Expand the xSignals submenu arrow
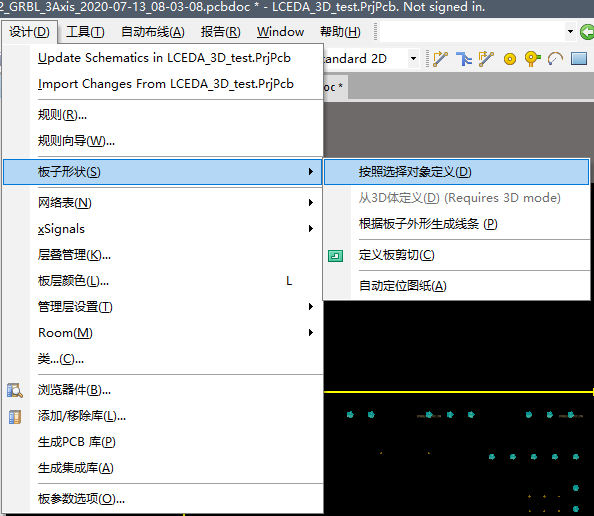Screen dimensions: 594x516 tap(311, 228)
